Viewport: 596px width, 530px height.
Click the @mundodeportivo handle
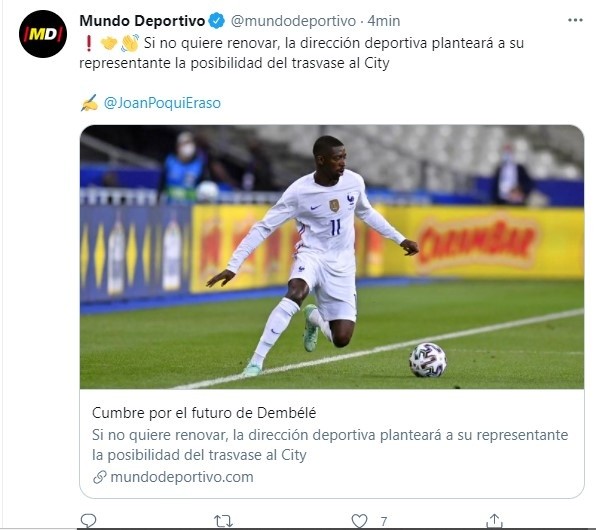pos(293,21)
